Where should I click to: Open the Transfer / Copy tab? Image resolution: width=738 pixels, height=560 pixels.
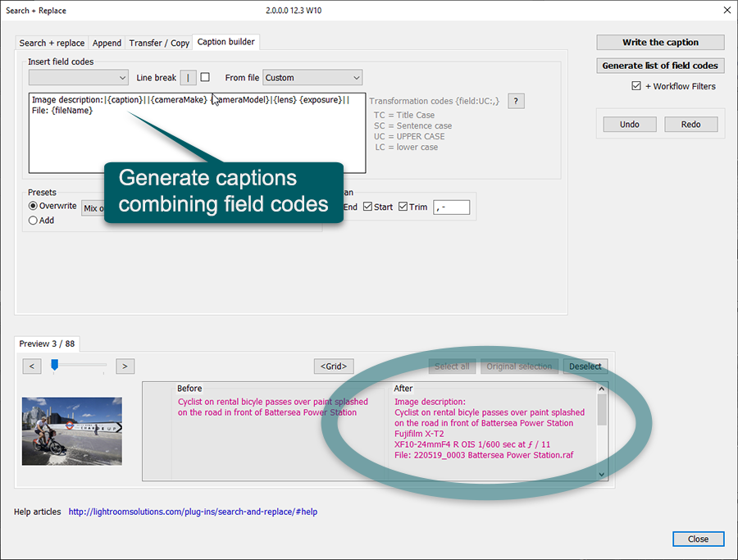(x=158, y=43)
